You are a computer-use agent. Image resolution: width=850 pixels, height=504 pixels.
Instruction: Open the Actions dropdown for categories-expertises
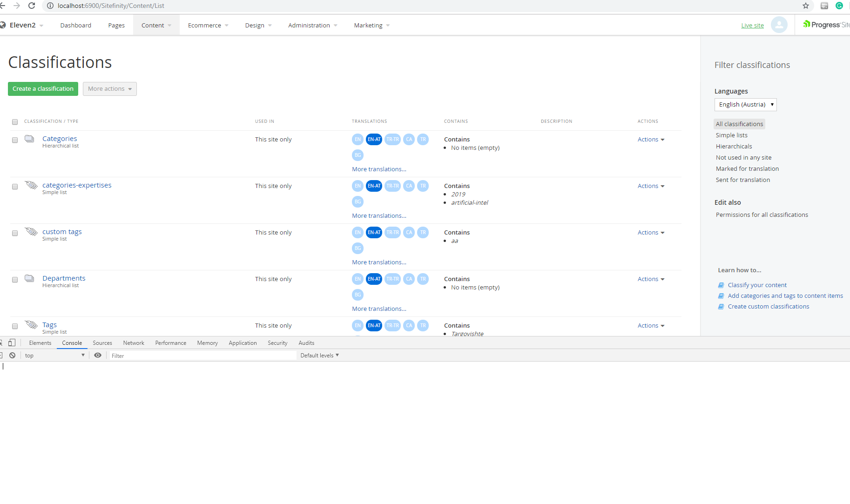tap(650, 186)
